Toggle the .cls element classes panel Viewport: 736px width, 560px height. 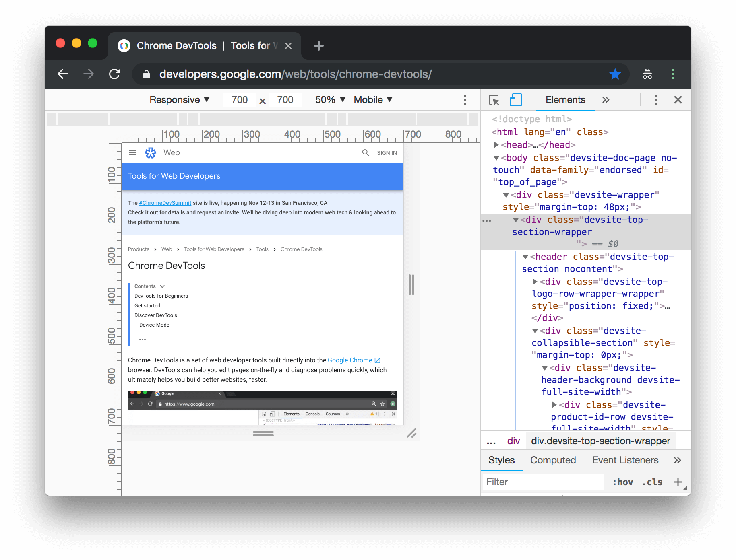pos(652,482)
